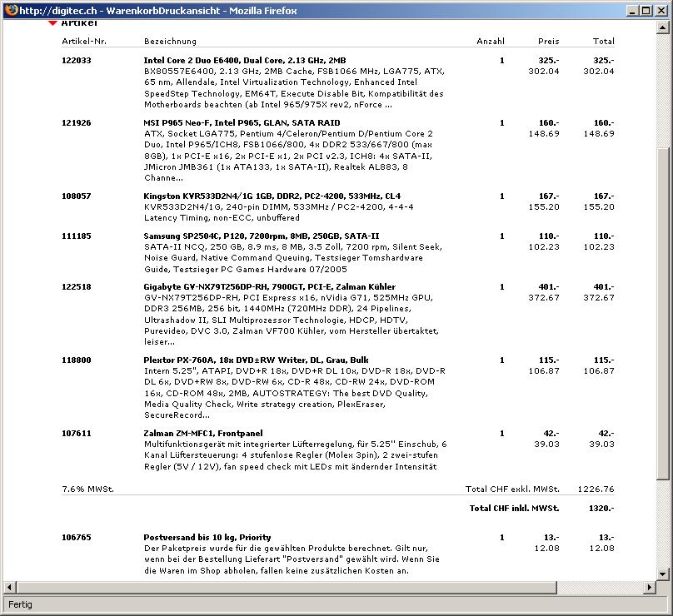Click the Fertig status bar text
The width and height of the screenshot is (673, 616).
(x=21, y=604)
